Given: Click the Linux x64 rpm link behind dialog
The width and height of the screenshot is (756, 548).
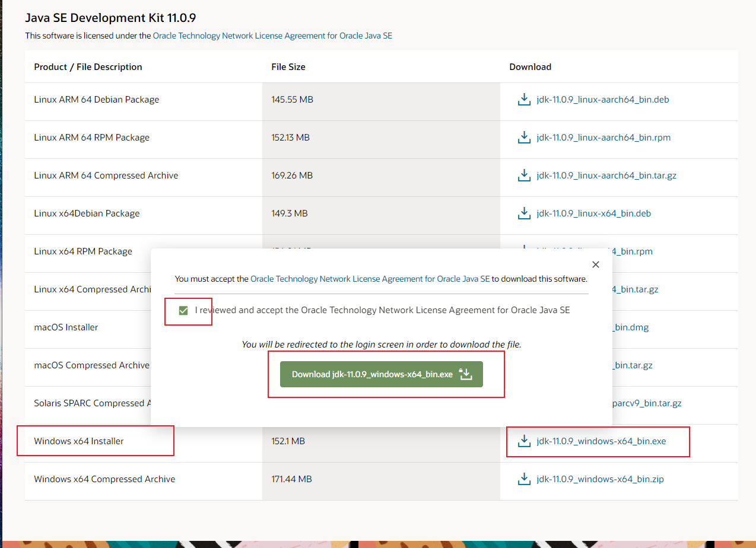Looking at the screenshot, I should tap(632, 251).
